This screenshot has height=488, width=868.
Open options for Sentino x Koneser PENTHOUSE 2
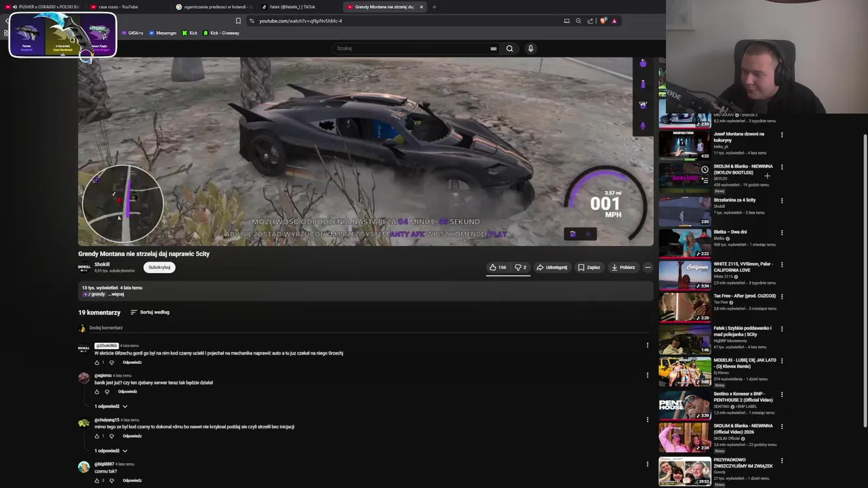click(x=782, y=394)
